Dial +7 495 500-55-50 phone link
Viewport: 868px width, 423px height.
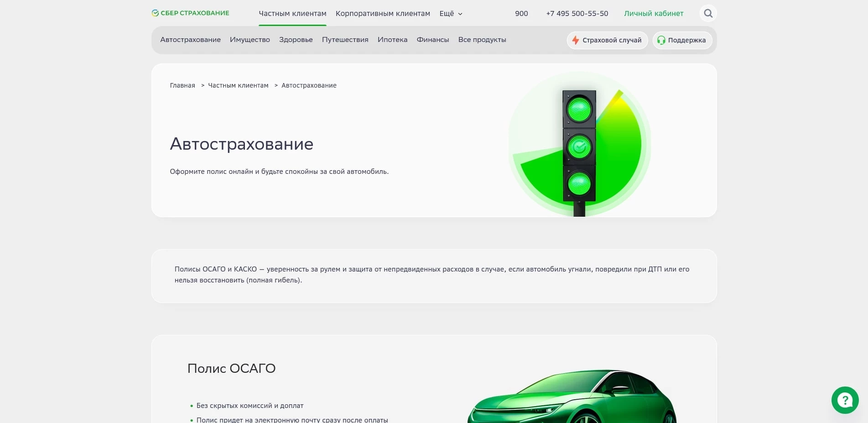click(x=577, y=13)
